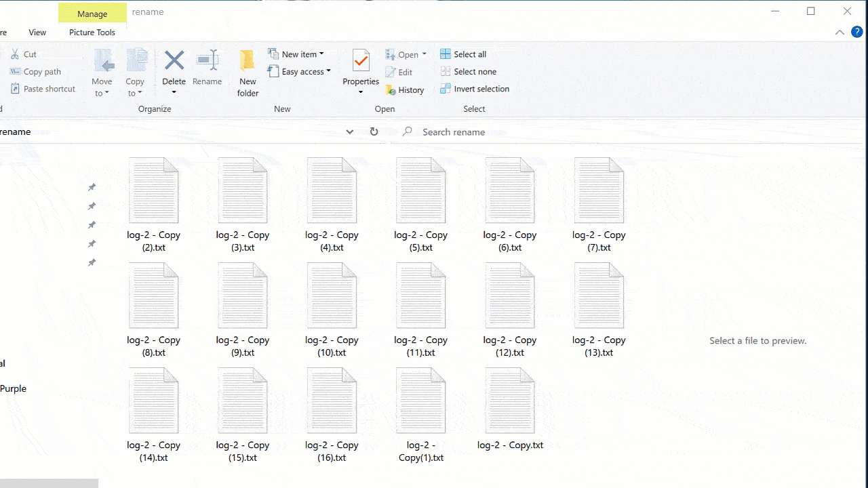Click the Cut scissors icon

pos(15,54)
